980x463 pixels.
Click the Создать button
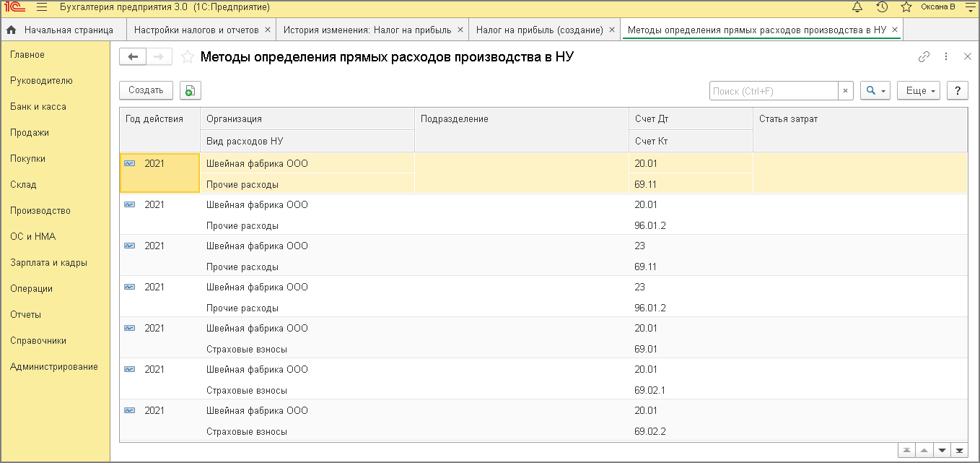[x=146, y=90]
